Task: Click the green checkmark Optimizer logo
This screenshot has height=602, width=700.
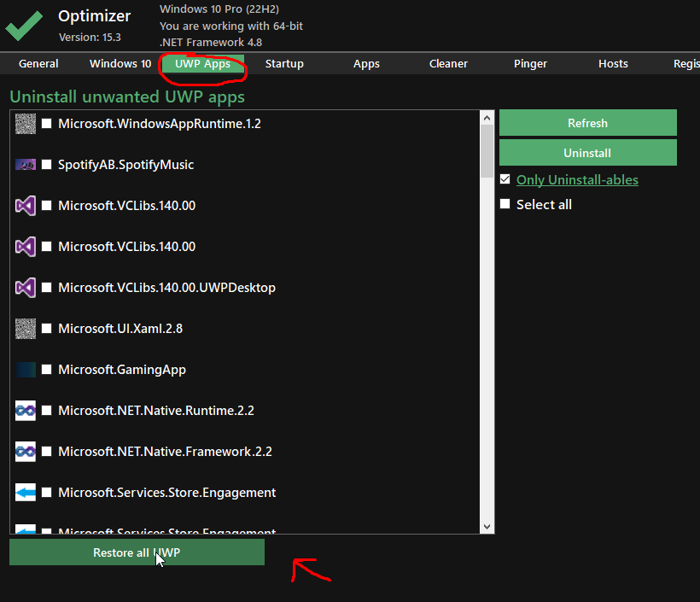Action: (x=24, y=26)
